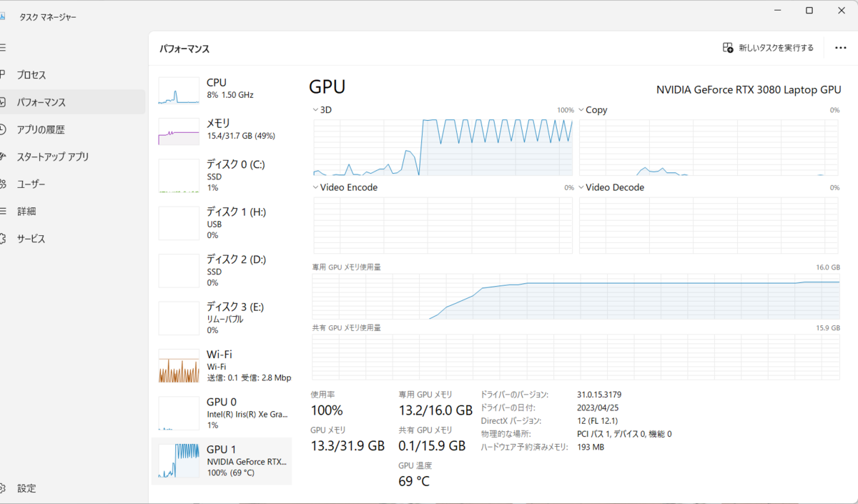The image size is (858, 504).
Task: Open the Copy engine graph dropdown
Action: (x=581, y=110)
